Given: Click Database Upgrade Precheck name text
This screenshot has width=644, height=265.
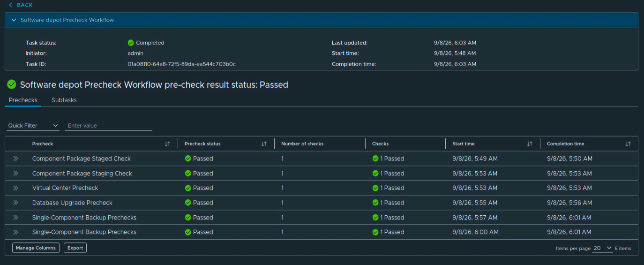Looking at the screenshot, I should point(72,203).
